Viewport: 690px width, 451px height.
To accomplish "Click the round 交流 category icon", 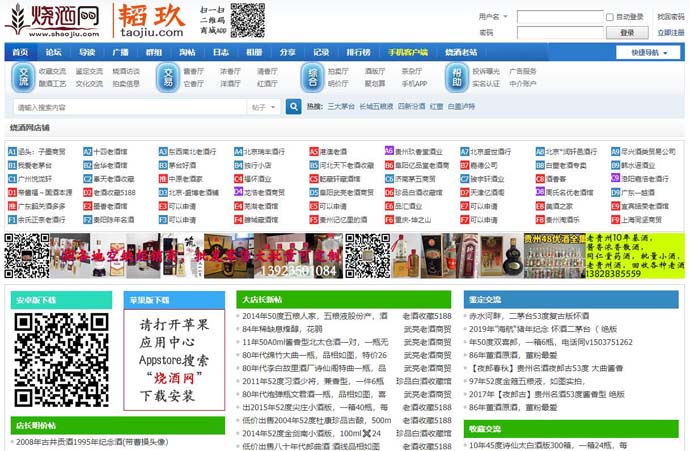I will (23, 77).
